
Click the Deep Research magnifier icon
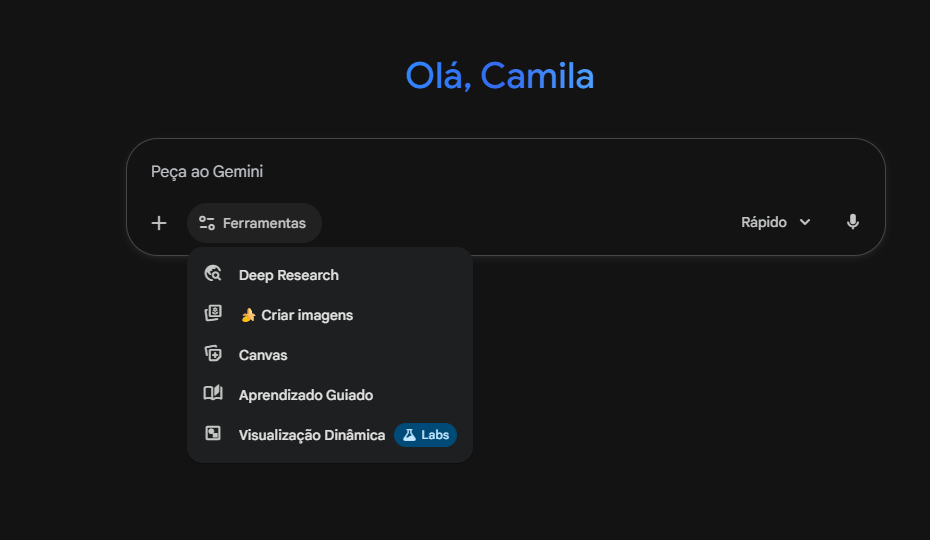(x=212, y=274)
